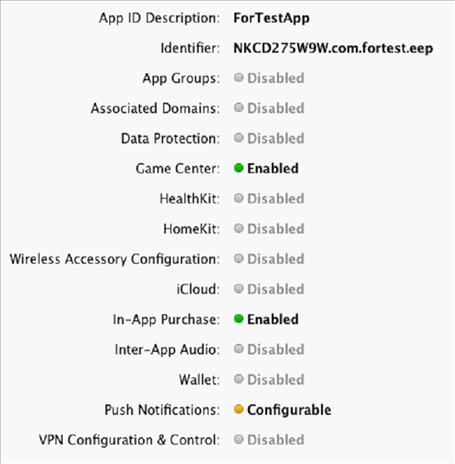Click the Enabled text next to In-App Purchase
This screenshot has width=455, height=464.
(273, 319)
